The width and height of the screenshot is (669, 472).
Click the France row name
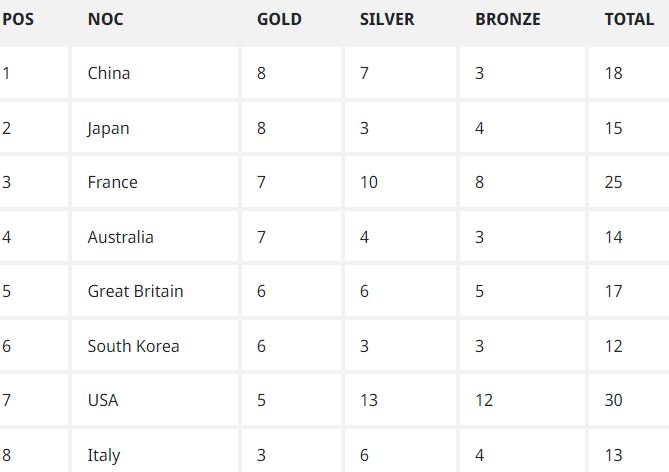(x=112, y=182)
